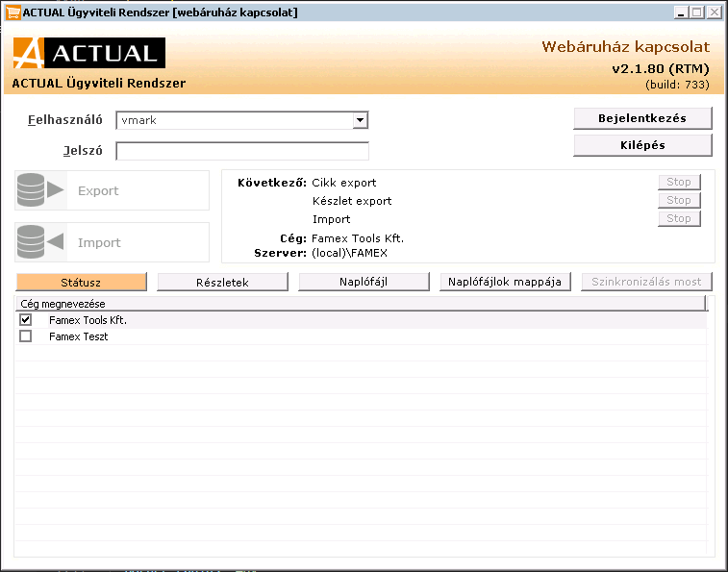Open the Felhasználó dropdown arrow
This screenshot has width=728, height=572.
(x=360, y=120)
